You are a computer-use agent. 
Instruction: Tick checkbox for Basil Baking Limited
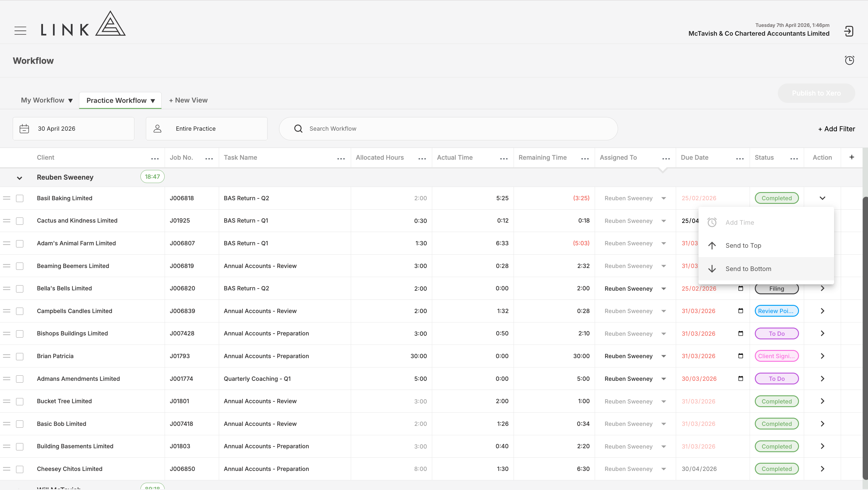pyautogui.click(x=20, y=198)
